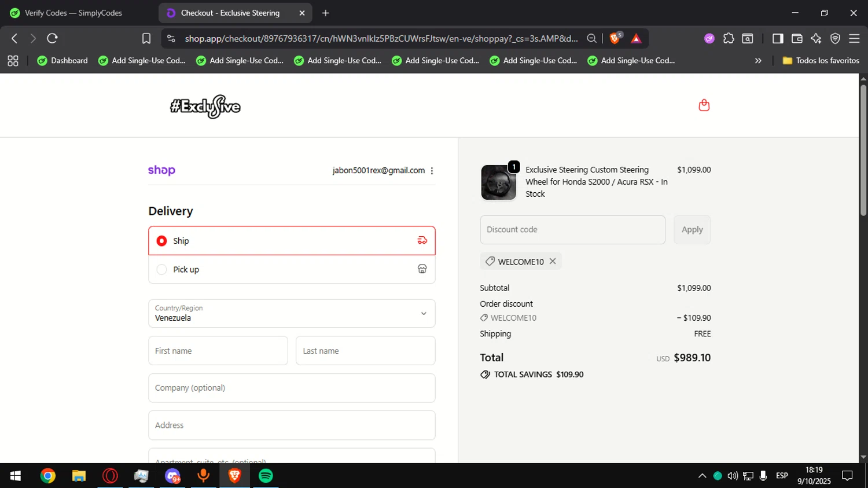Open Brave Wallet

coord(797,38)
